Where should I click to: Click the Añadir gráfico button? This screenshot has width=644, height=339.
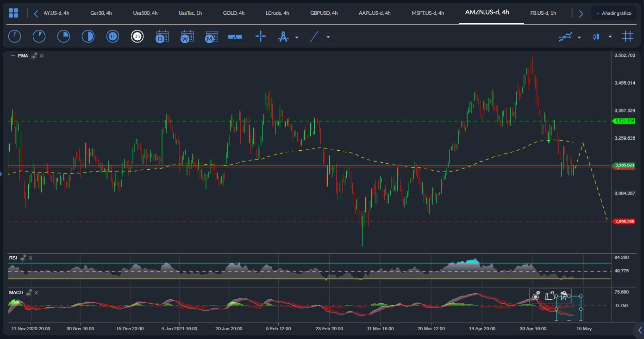pos(614,13)
